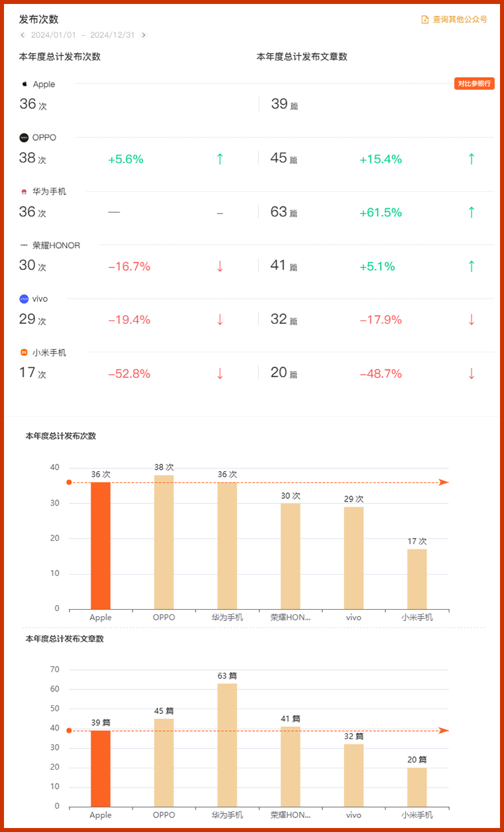
Task: Click the 华为手机 logo icon
Action: click(24, 192)
